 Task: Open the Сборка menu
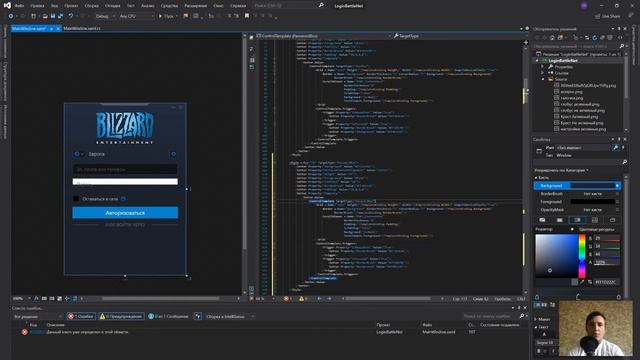(x=91, y=6)
